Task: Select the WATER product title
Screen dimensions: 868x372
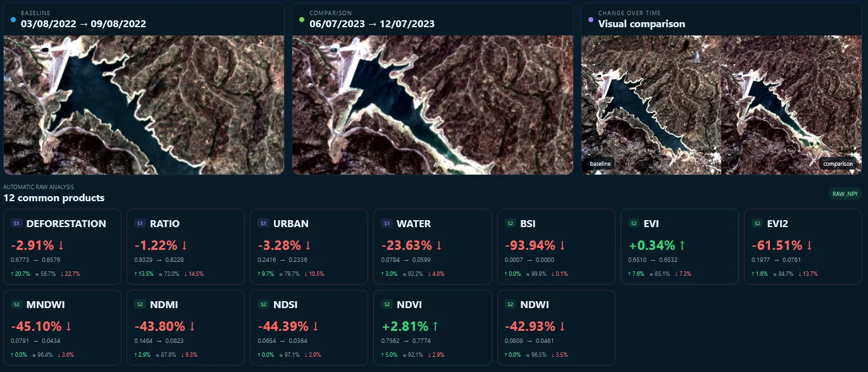Action: [414, 223]
